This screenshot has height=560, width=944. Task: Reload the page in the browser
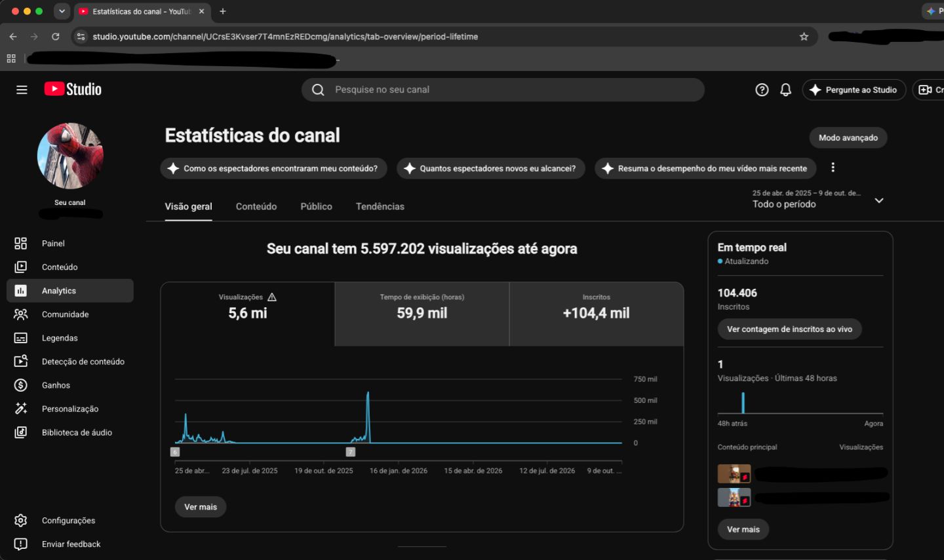point(56,37)
